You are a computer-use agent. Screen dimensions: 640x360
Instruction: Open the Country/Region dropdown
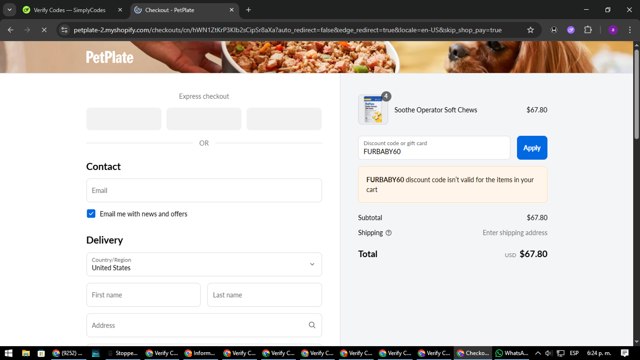click(204, 264)
